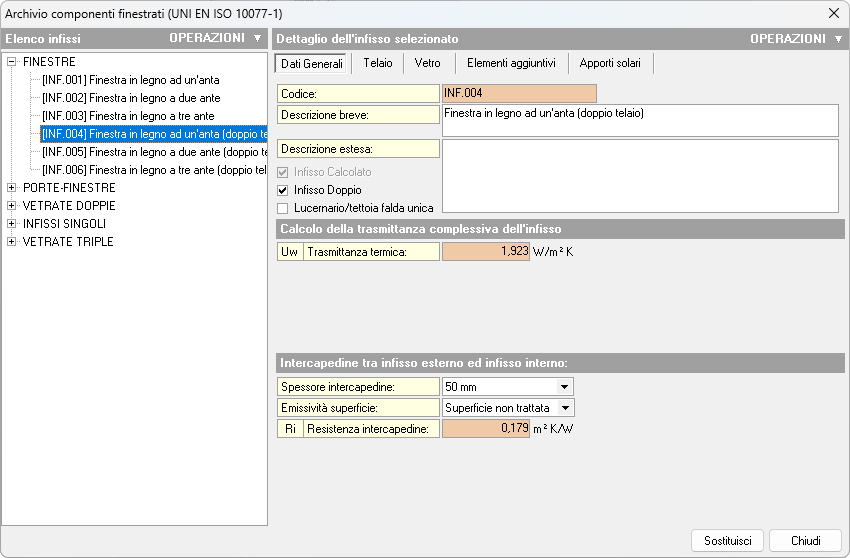Open the Emissività superficie dropdown
The width and height of the screenshot is (850, 558).
(565, 408)
